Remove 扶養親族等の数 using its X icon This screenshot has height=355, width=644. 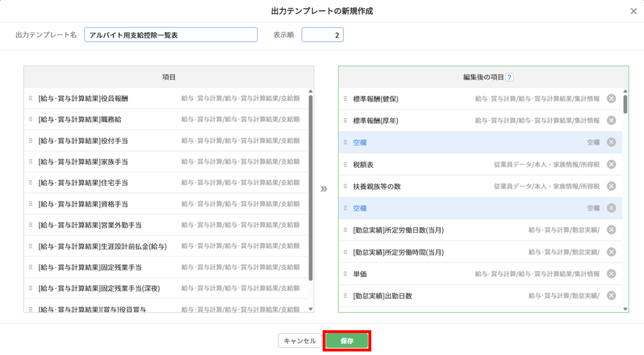point(611,186)
